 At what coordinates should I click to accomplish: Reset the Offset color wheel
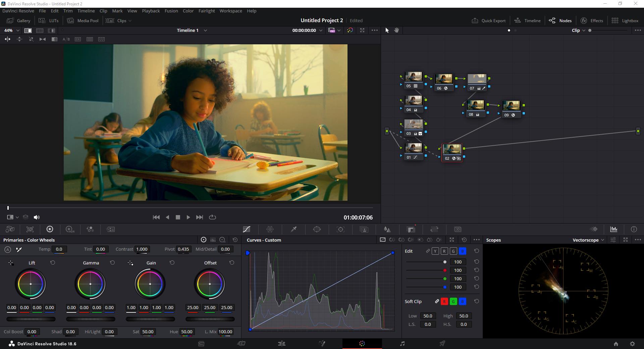point(232,263)
